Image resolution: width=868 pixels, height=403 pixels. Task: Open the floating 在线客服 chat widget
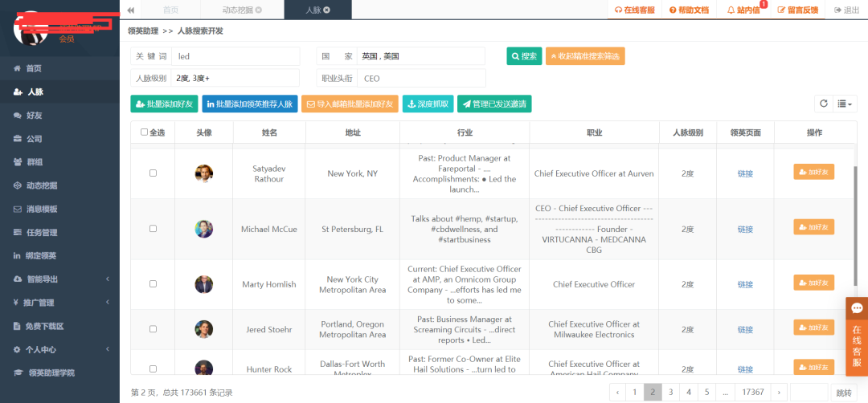[x=857, y=336]
